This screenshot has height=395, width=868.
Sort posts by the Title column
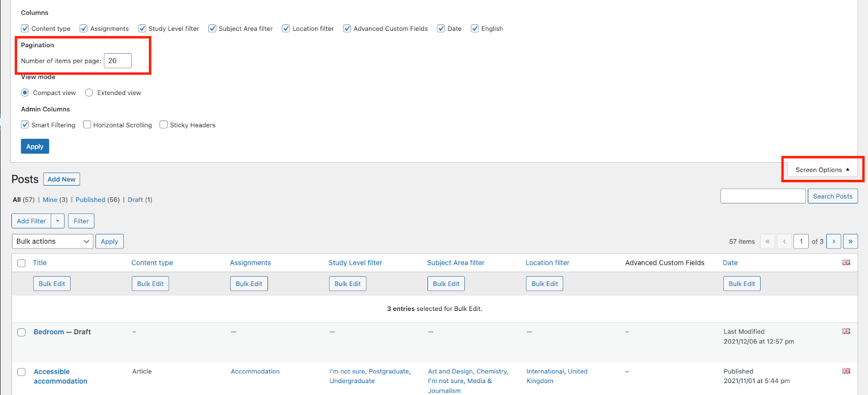[40, 263]
